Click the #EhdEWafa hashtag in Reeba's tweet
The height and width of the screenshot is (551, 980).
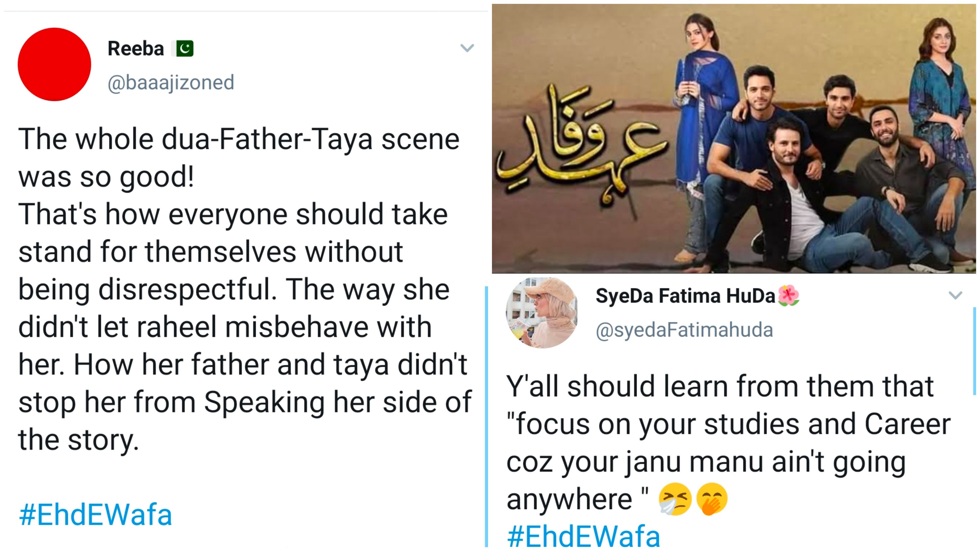(x=95, y=515)
